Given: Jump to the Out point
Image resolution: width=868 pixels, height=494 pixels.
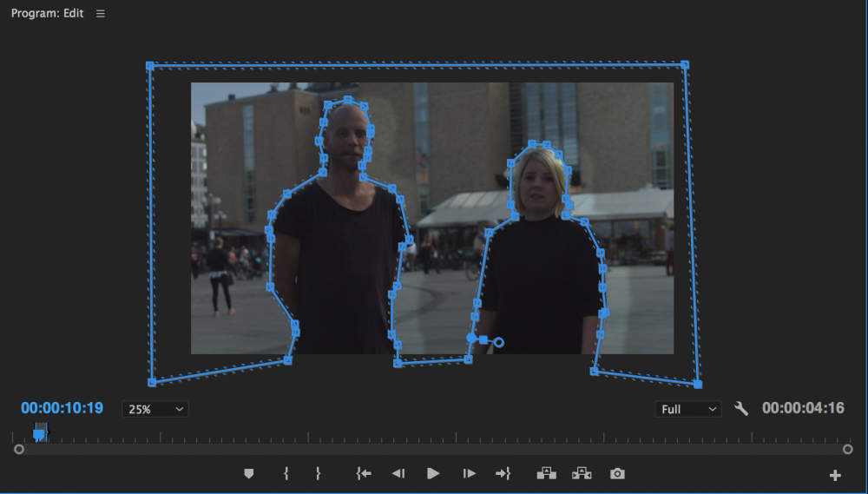Looking at the screenshot, I should (x=503, y=473).
